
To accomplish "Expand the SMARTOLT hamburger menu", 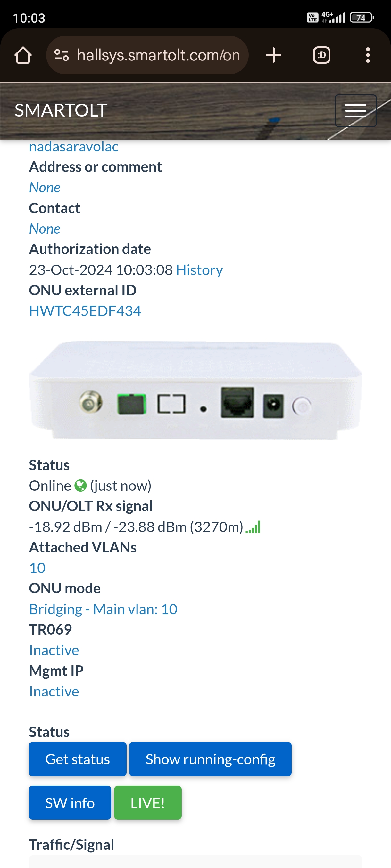I will pos(355,111).
